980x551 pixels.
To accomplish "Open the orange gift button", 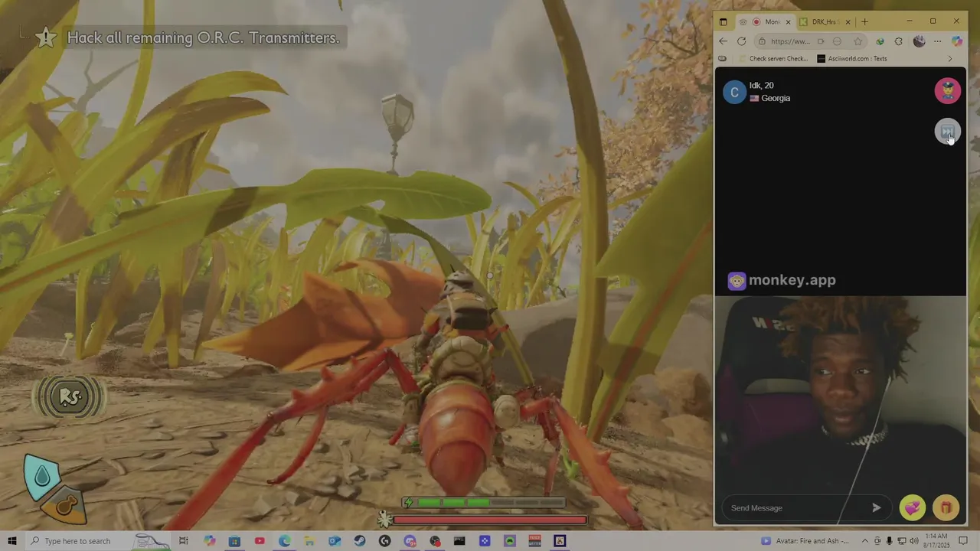I will [x=946, y=507].
